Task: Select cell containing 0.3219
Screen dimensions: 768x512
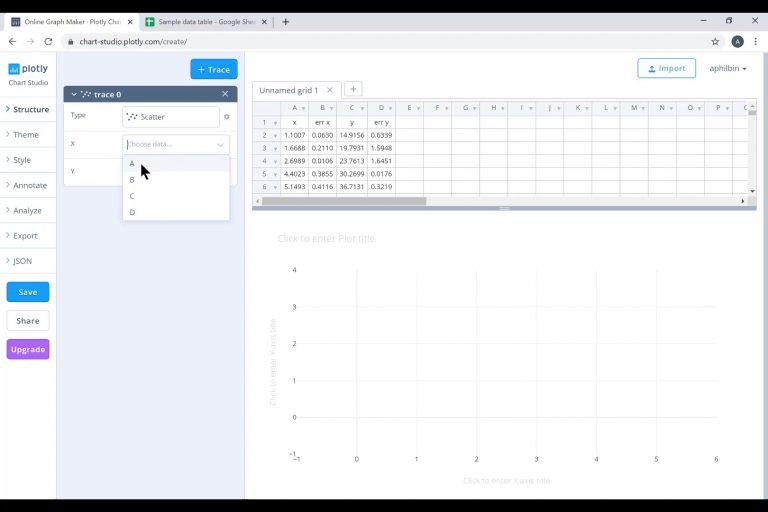Action: click(381, 187)
